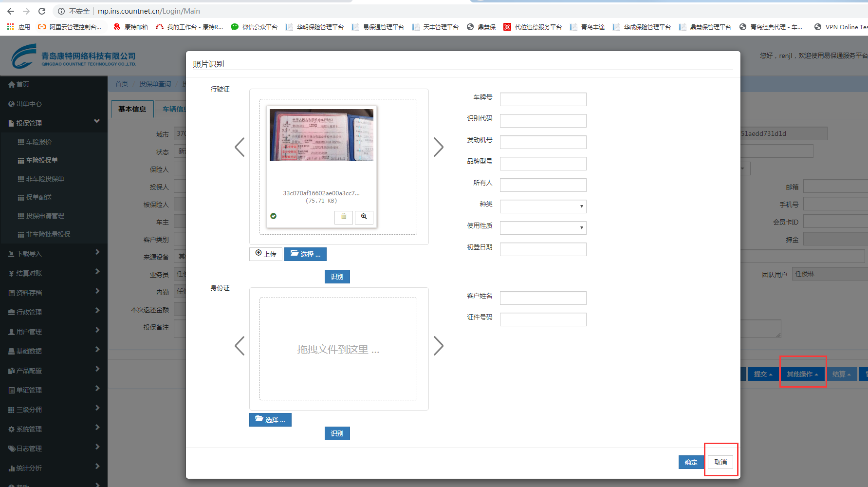Show previous driving license image arrow
This screenshot has height=487, width=868.
(x=240, y=147)
